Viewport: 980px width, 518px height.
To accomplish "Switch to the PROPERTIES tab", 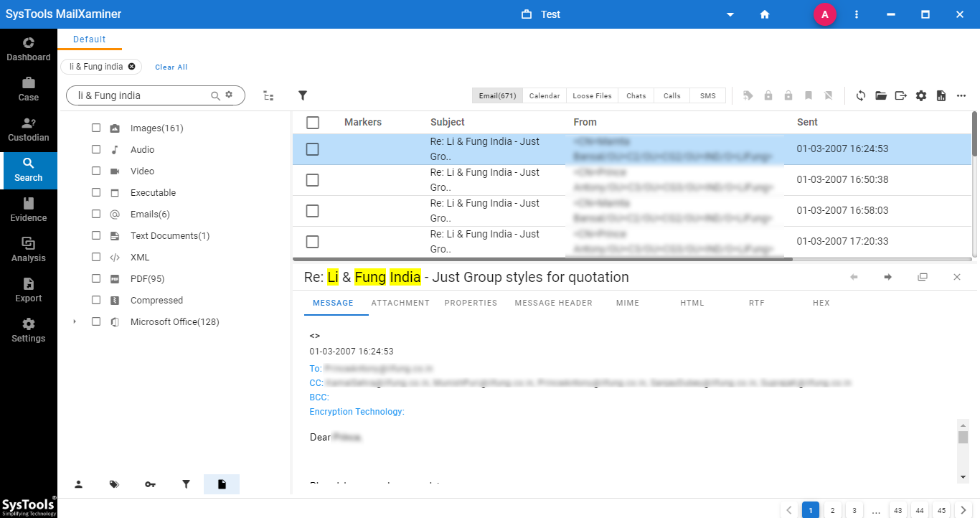I will [471, 303].
